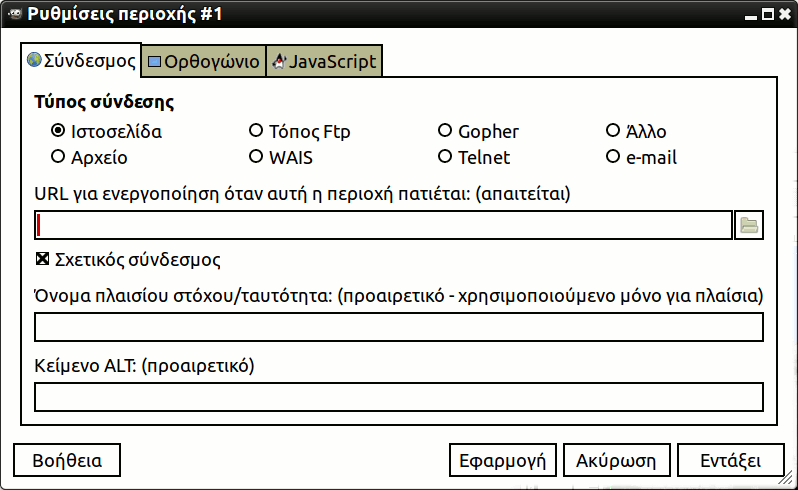This screenshot has width=798, height=490.
Task: Click the GIMP icon in title bar
Action: click(13, 14)
